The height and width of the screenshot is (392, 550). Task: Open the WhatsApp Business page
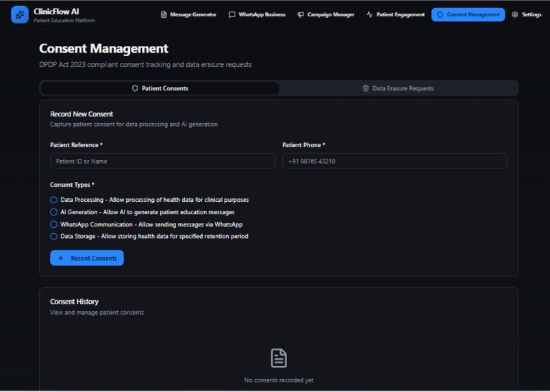257,15
